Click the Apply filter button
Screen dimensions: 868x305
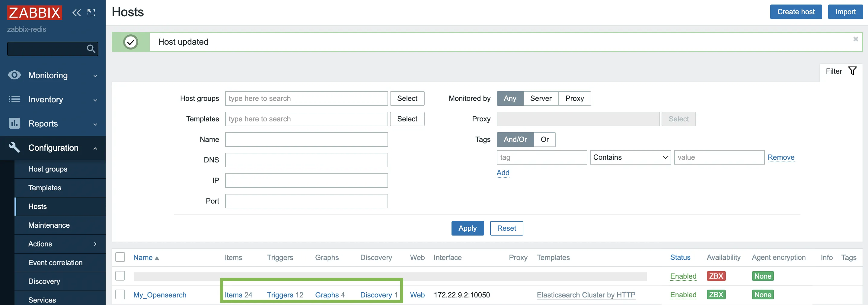coord(468,228)
